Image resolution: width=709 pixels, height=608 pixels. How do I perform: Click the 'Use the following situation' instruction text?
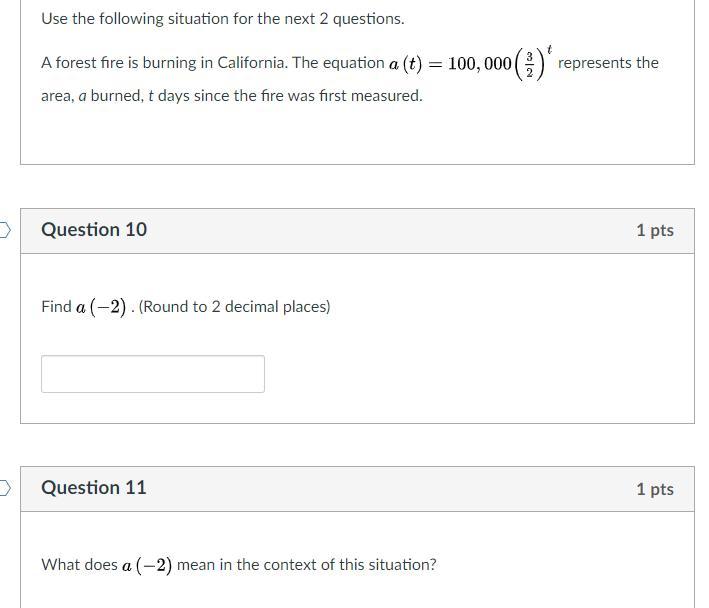coord(223,19)
